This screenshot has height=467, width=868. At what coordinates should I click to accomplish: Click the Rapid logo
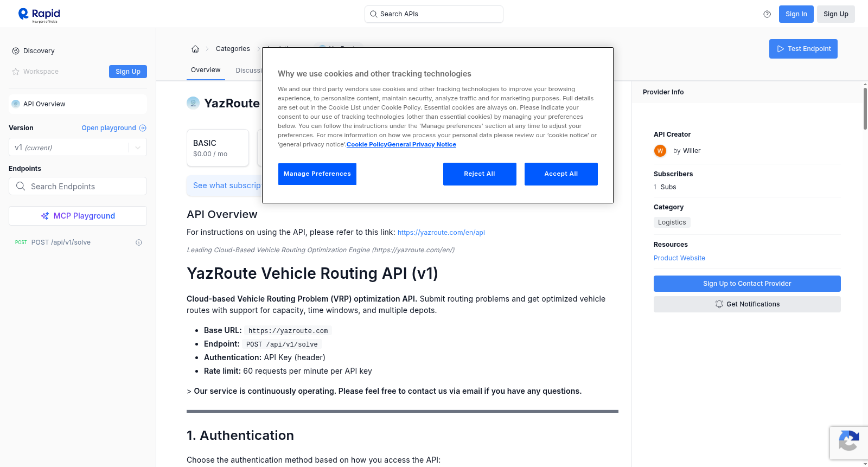click(39, 15)
